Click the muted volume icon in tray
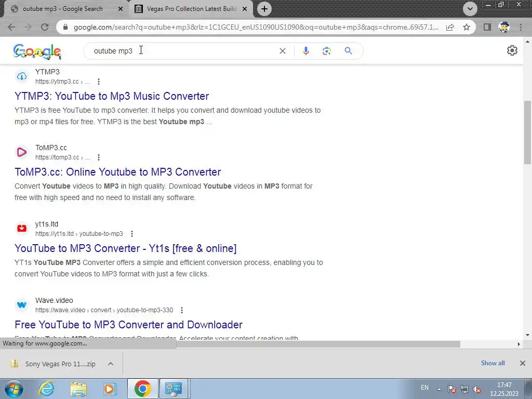This screenshot has height=399, width=532. [x=477, y=389]
